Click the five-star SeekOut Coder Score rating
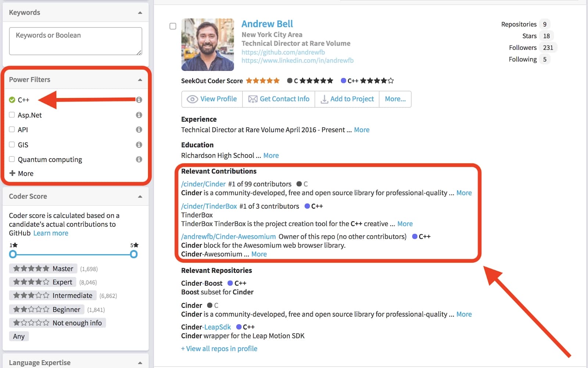588x368 pixels. 262,80
